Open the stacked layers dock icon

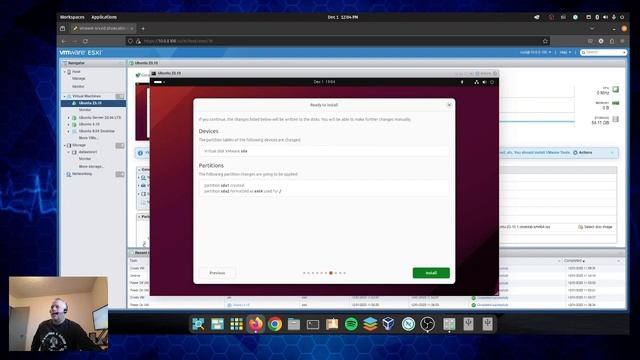(x=370, y=324)
